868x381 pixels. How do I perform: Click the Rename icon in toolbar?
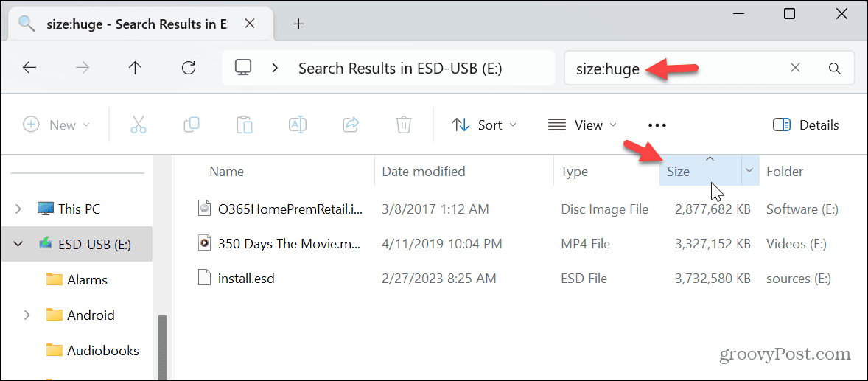[x=298, y=125]
